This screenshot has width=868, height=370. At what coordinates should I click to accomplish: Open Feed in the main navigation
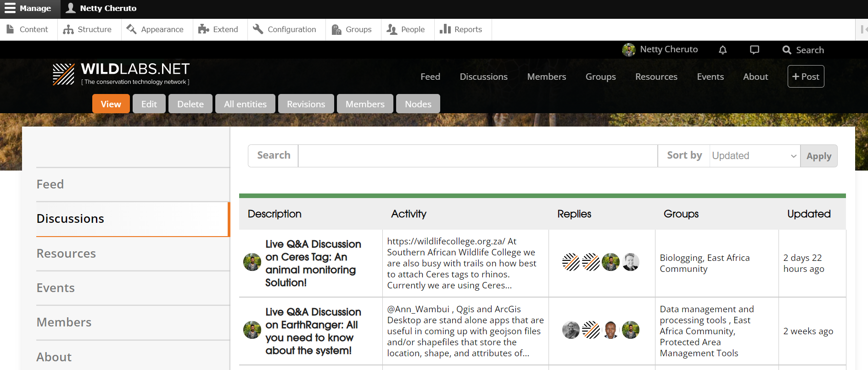(x=430, y=77)
